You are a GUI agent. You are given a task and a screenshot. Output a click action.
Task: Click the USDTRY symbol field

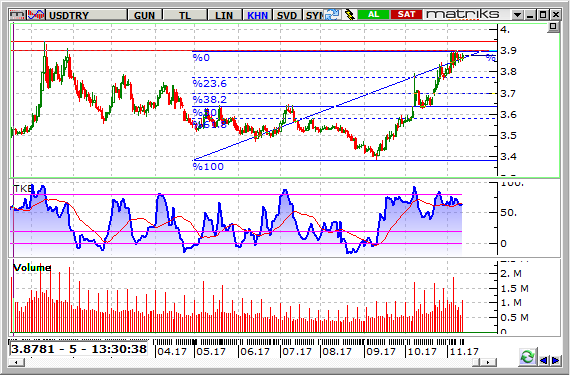tap(86, 15)
